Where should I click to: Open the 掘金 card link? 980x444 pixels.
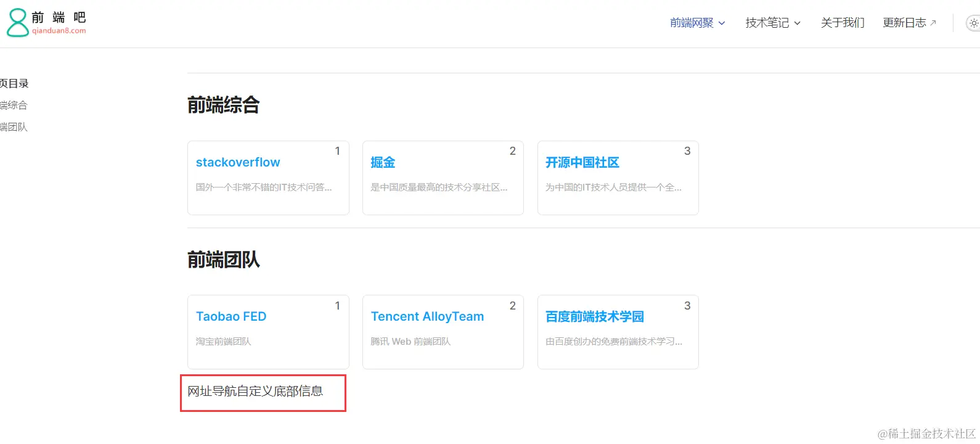point(383,162)
